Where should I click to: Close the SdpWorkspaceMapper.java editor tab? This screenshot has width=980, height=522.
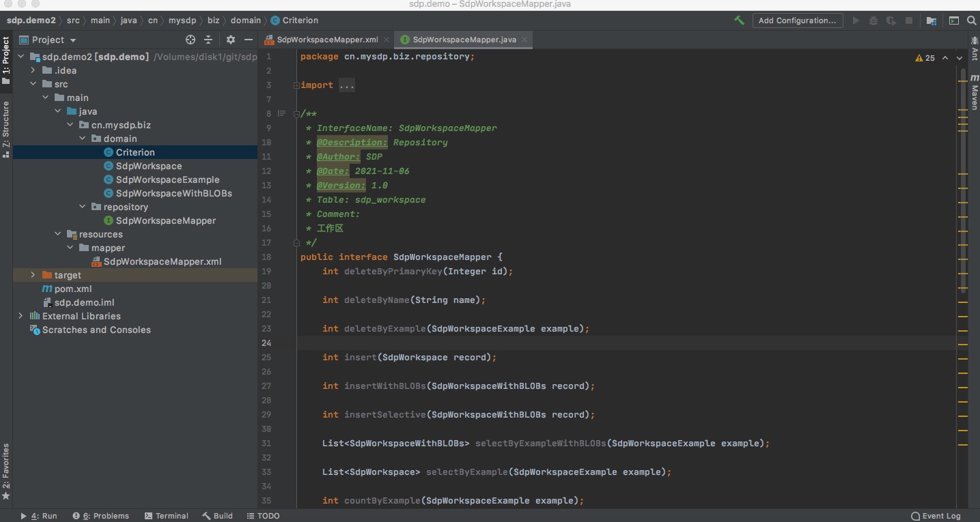coord(525,40)
